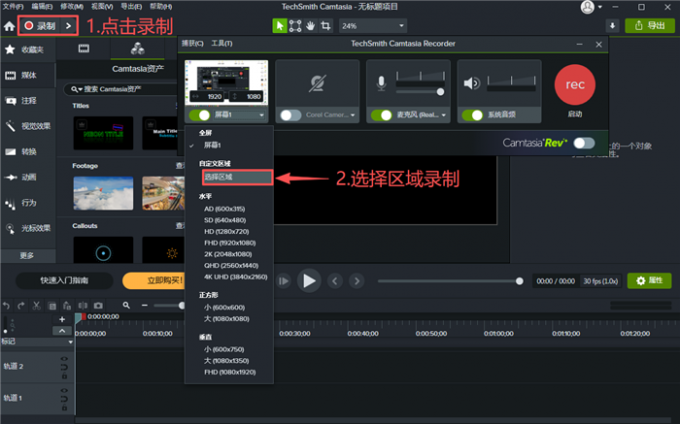Image resolution: width=680 pixels, height=424 pixels.
Task: Open 行为 behaviors panel in sidebar
Action: tap(28, 202)
